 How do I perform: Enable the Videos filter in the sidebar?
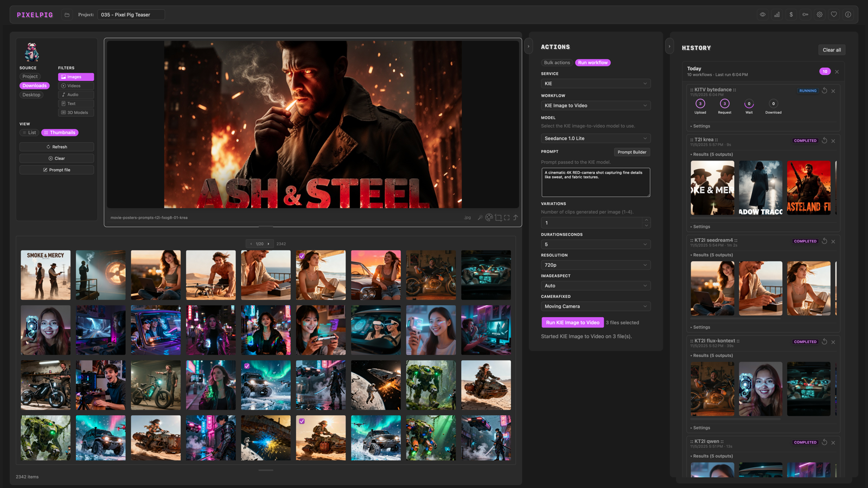(x=75, y=85)
